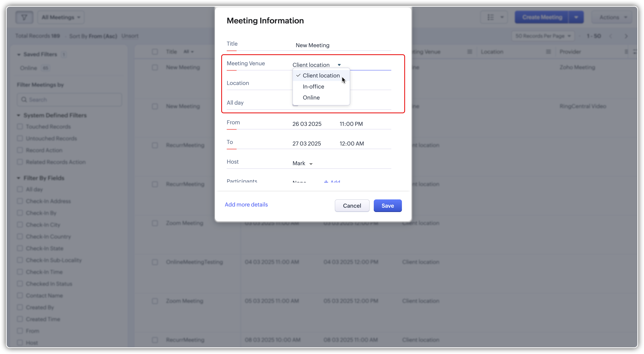This screenshot has height=354, width=644.
Task: Open the Add more details link
Action: tap(246, 205)
